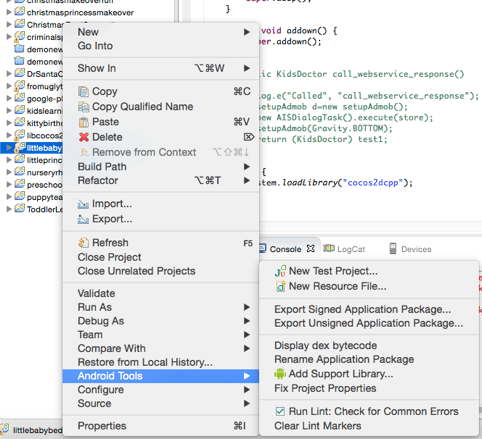Switch to the LogCat tab
The image size is (482, 439).
(x=344, y=249)
